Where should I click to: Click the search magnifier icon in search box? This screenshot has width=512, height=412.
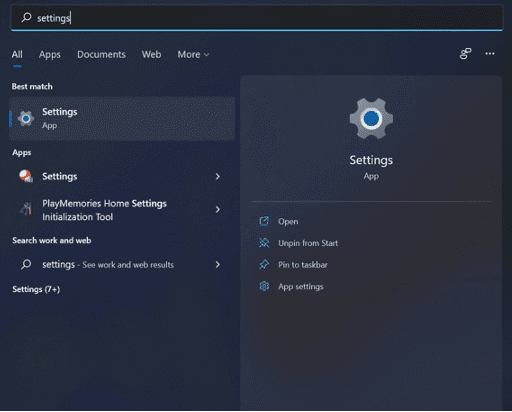point(26,17)
